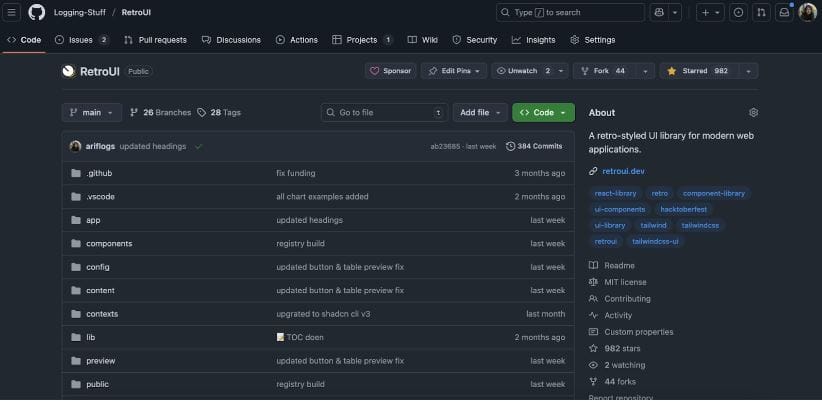Click the MIT license scale icon
The image size is (822, 402).
point(593,283)
